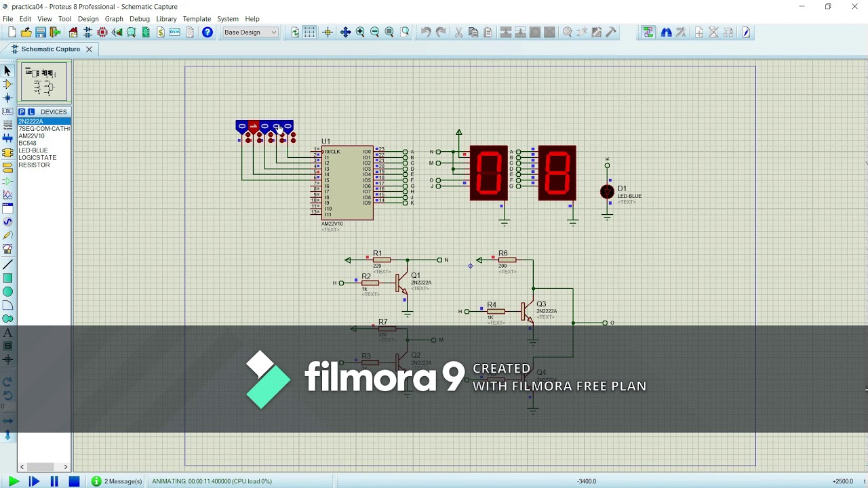Pick the 2D line drawing tool
The image size is (868, 488).
[x=7, y=264]
